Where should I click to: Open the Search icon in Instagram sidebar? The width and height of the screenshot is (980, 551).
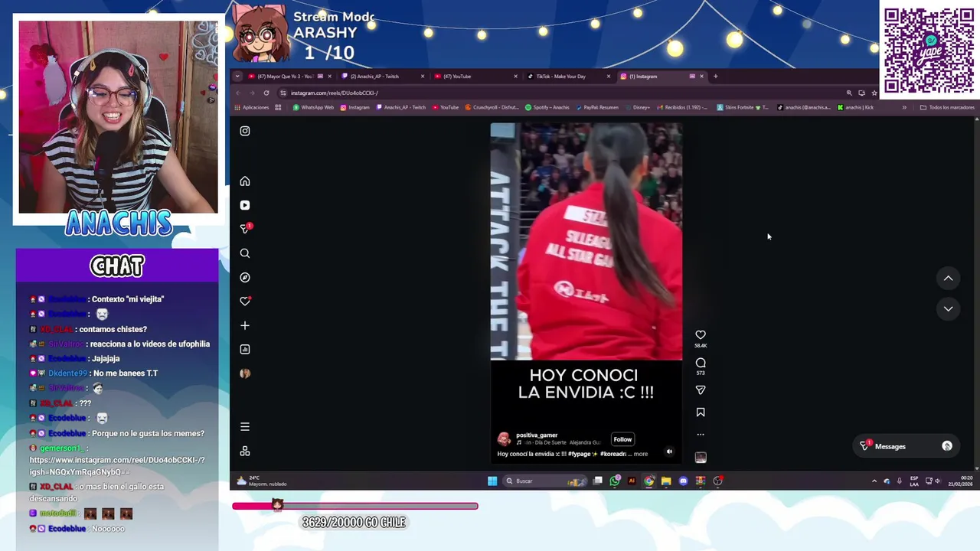pyautogui.click(x=245, y=253)
